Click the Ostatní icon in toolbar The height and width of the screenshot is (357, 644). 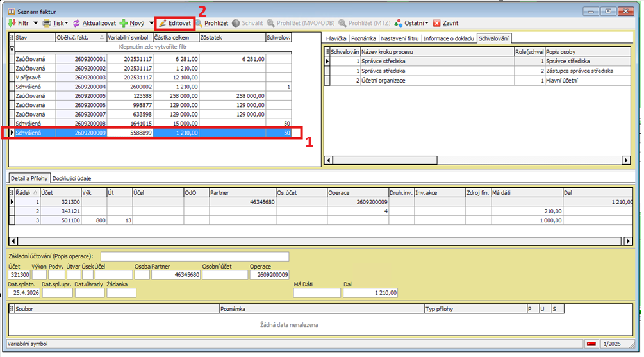(399, 23)
